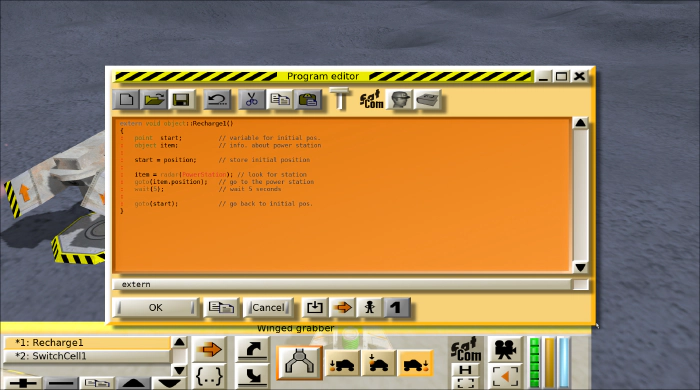Duplicate the selected program below the list
The width and height of the screenshot is (700, 390).
click(97, 383)
